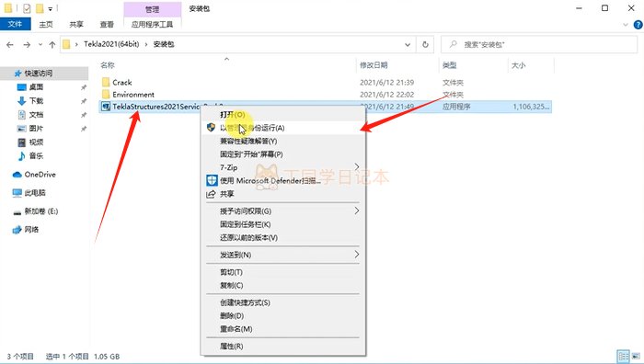The width and height of the screenshot is (644, 364).
Task: Select 新加卷 (E:) drive
Action: (41, 211)
